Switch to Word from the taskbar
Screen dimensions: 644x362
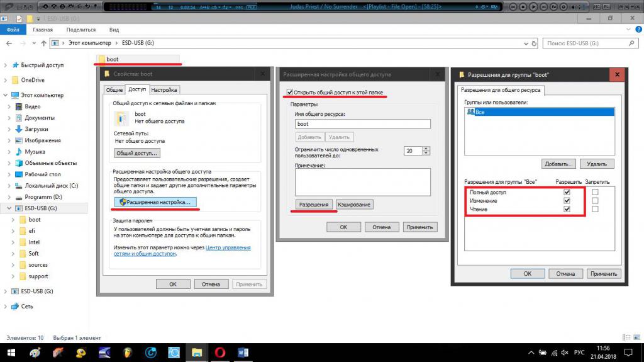coord(243,353)
